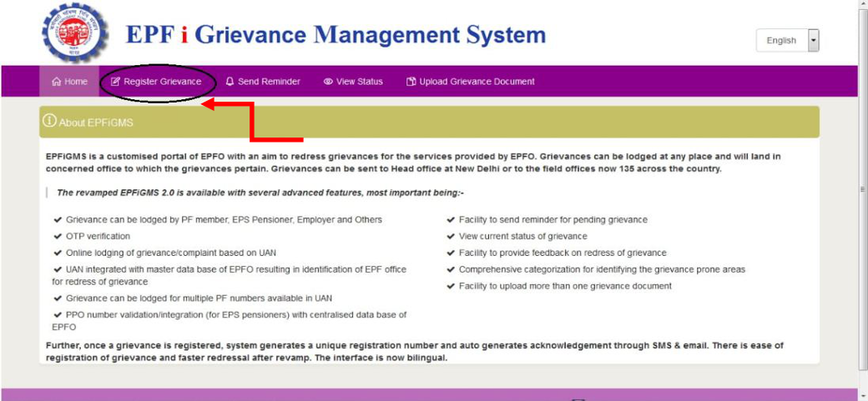Click the EPFO logo emblem
This screenshot has width=868, height=401.
point(75,33)
